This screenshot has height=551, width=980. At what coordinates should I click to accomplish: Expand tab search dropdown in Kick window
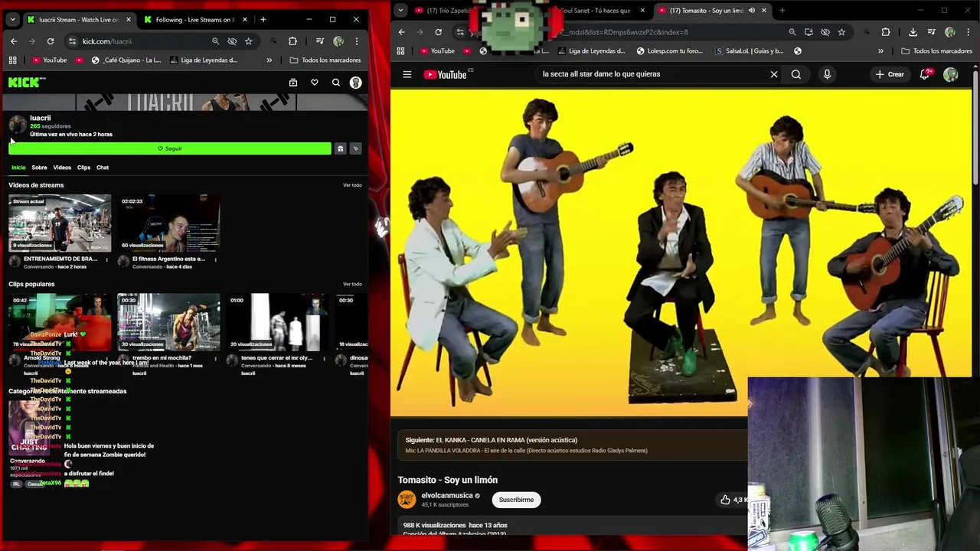point(12,19)
